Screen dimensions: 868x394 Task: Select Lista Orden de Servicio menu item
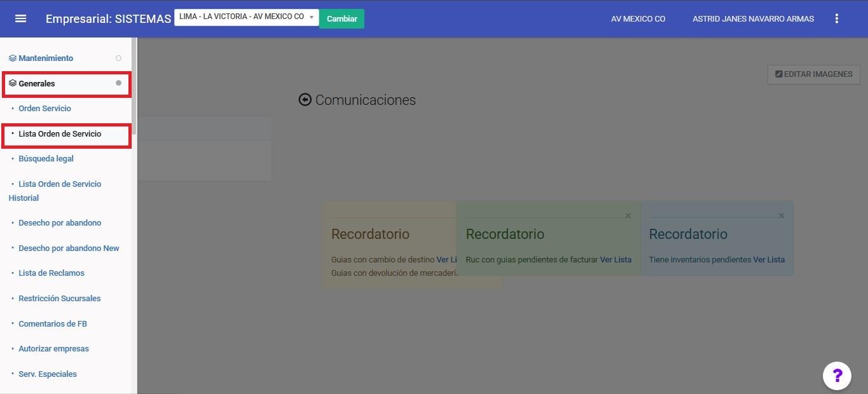[60, 134]
